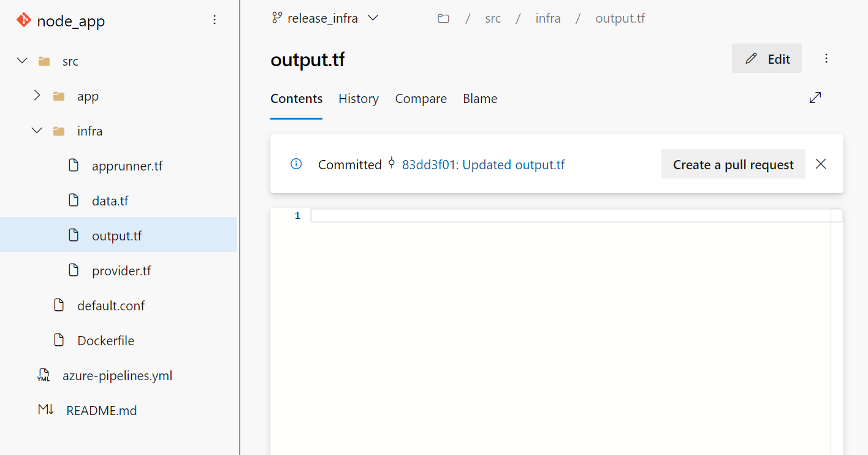Screen dimensions: 868x455
Task: Click the branch icon next to release_infra
Action: point(277,18)
